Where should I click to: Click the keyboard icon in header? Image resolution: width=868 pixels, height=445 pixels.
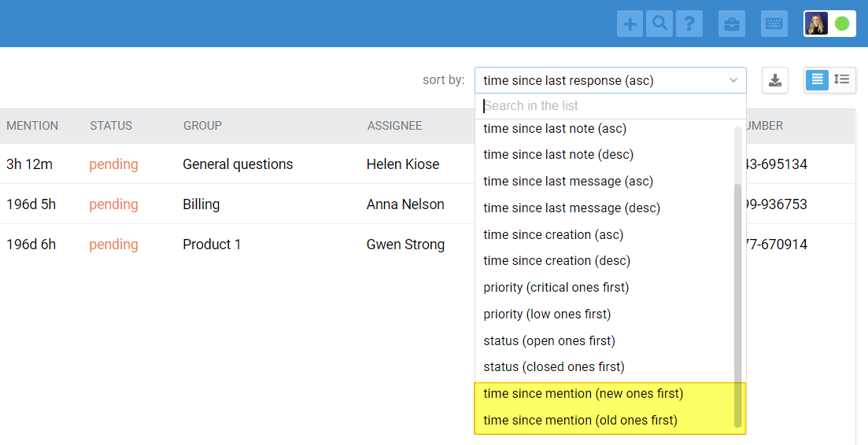pos(774,24)
